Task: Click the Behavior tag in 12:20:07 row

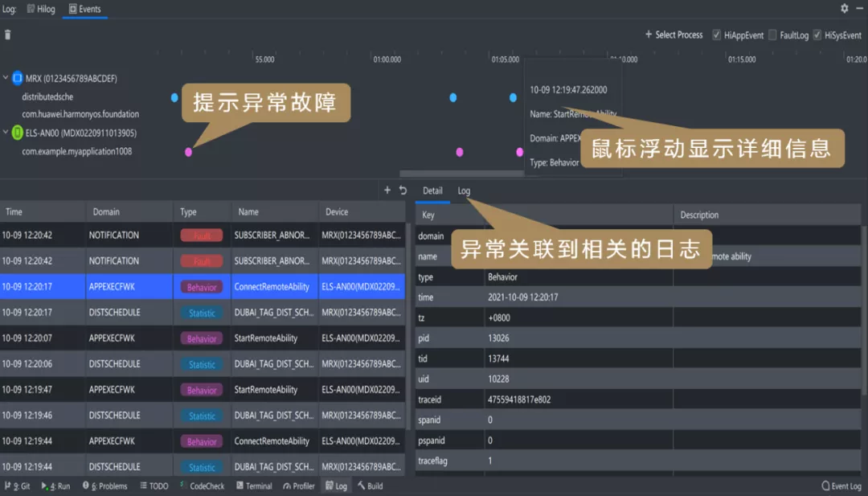Action: pyautogui.click(x=202, y=338)
